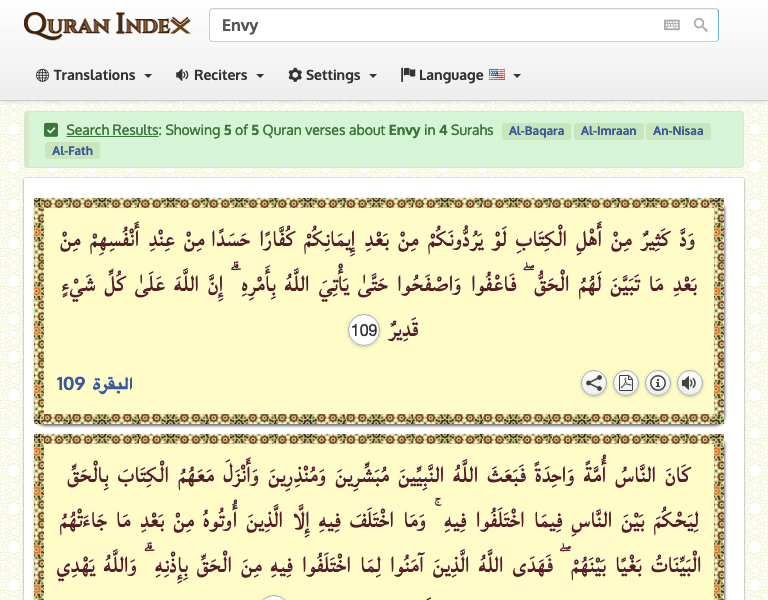Share verse 109 of Al-Baqara
This screenshot has height=600, width=768.
(x=594, y=383)
